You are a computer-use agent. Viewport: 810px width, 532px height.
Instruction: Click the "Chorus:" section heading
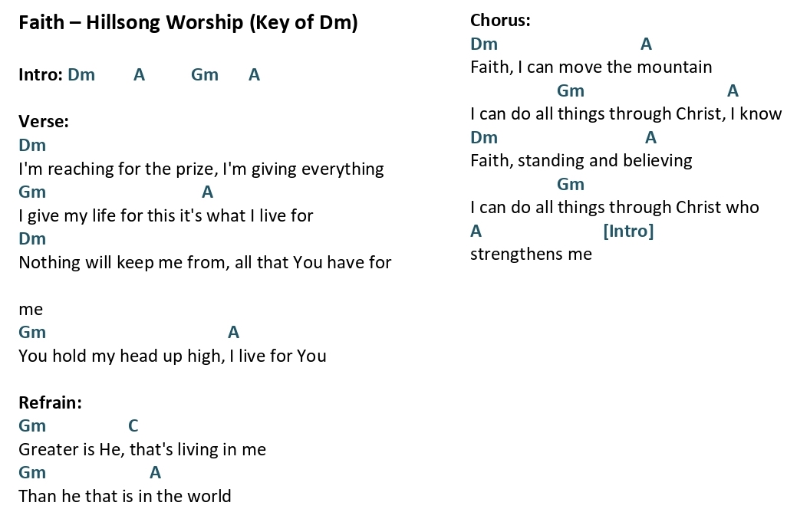[500, 21]
